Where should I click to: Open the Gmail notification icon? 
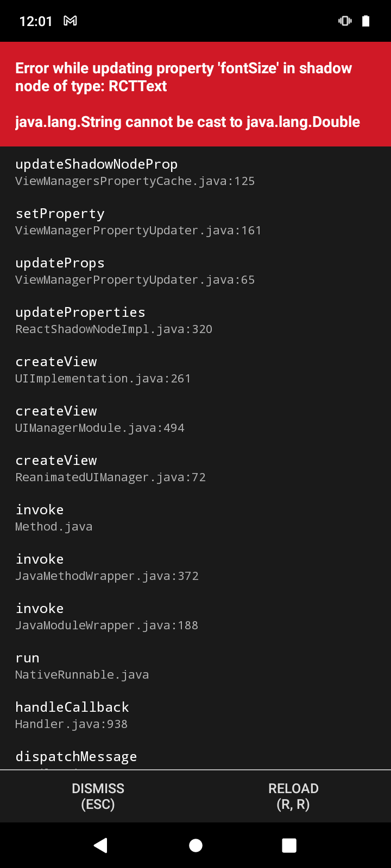point(70,21)
